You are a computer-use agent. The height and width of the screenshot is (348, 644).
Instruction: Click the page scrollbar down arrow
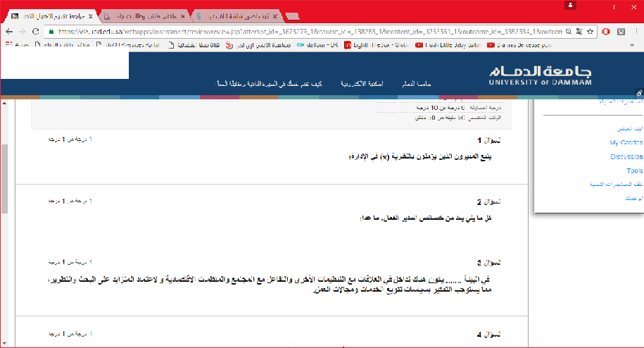4,343
